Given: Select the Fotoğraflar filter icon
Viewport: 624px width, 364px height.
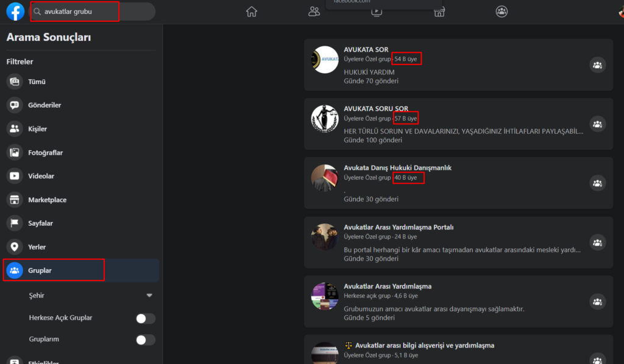Looking at the screenshot, I should point(15,152).
